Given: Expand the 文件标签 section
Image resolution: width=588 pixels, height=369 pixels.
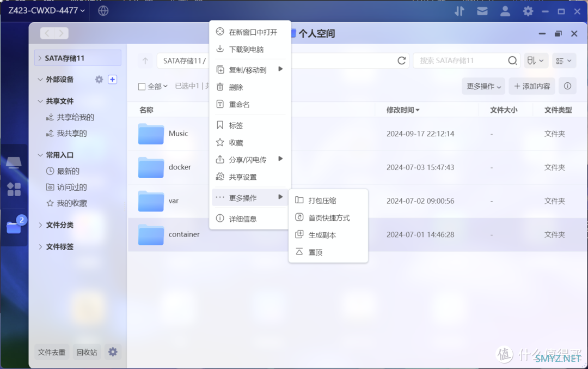Looking at the screenshot, I should coord(40,246).
